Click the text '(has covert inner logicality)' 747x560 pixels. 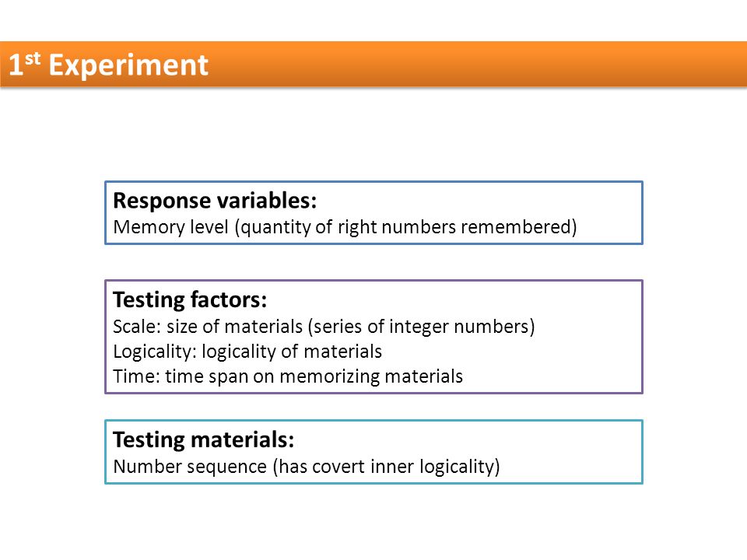[x=387, y=466]
